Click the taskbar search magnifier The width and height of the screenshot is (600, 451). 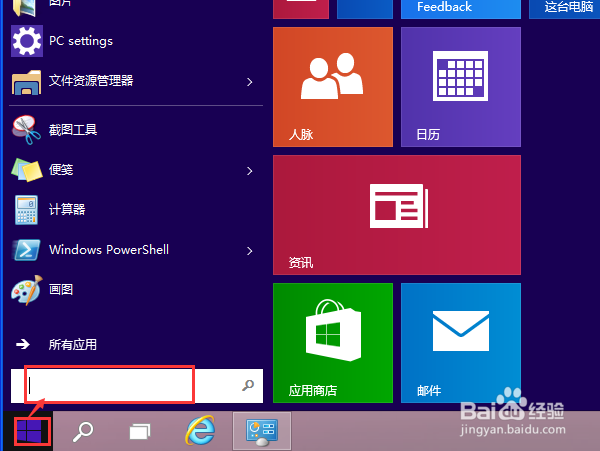pos(83,431)
